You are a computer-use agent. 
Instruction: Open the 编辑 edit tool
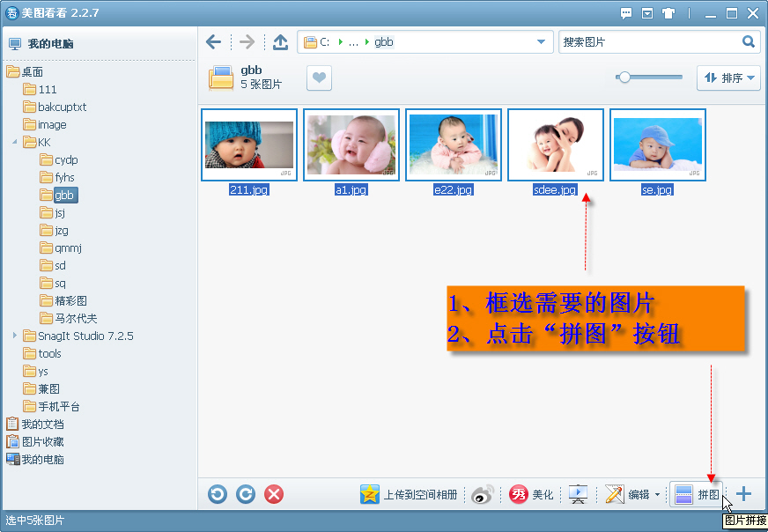click(x=627, y=494)
